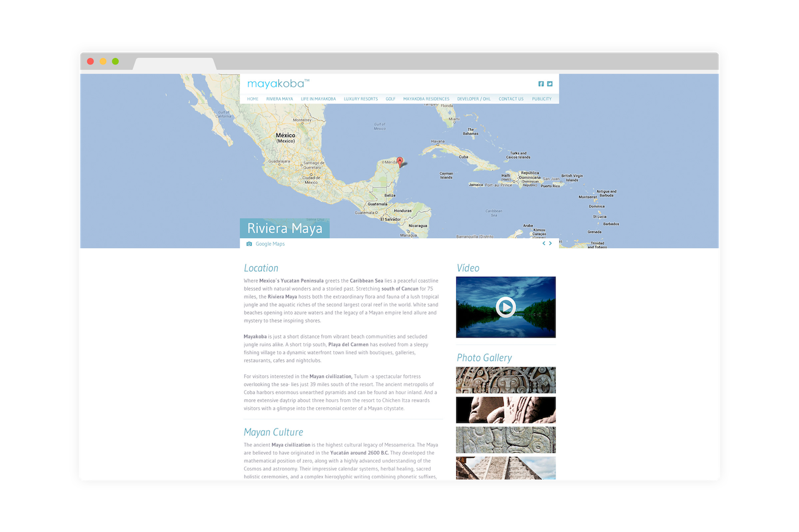
Task: Click the Honduras label on the map
Action: click(403, 211)
